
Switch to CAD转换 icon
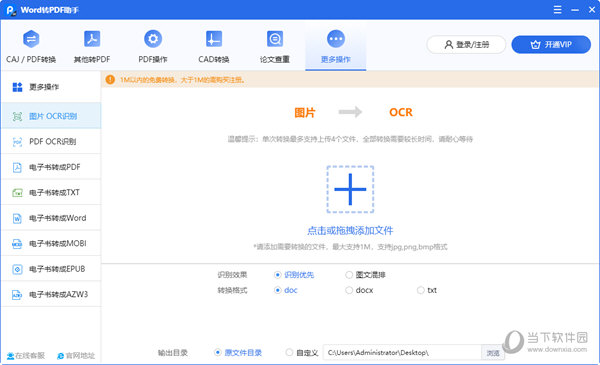tap(214, 39)
